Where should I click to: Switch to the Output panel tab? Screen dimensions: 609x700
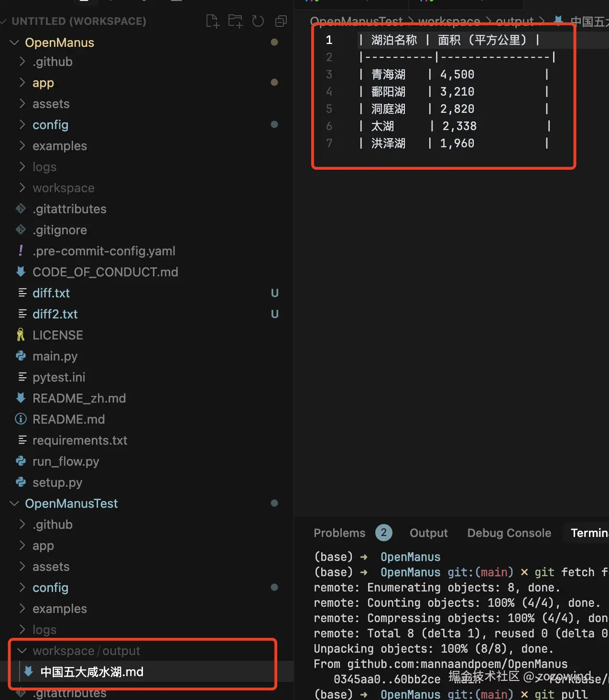[x=429, y=533]
